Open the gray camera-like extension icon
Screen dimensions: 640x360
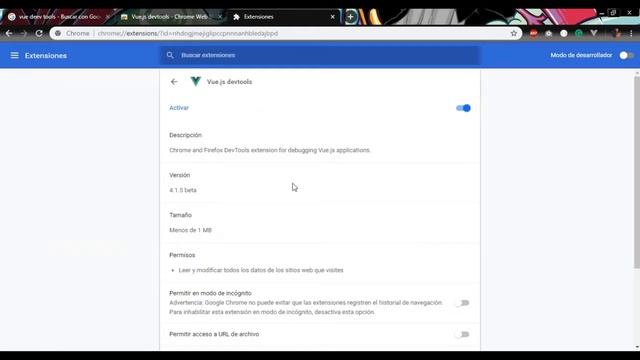click(549, 33)
